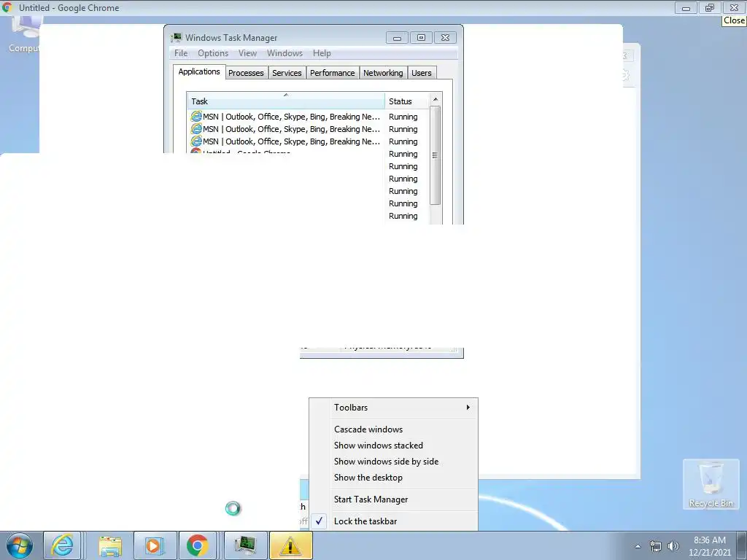Choose Show the desktop menu entry

click(368, 478)
